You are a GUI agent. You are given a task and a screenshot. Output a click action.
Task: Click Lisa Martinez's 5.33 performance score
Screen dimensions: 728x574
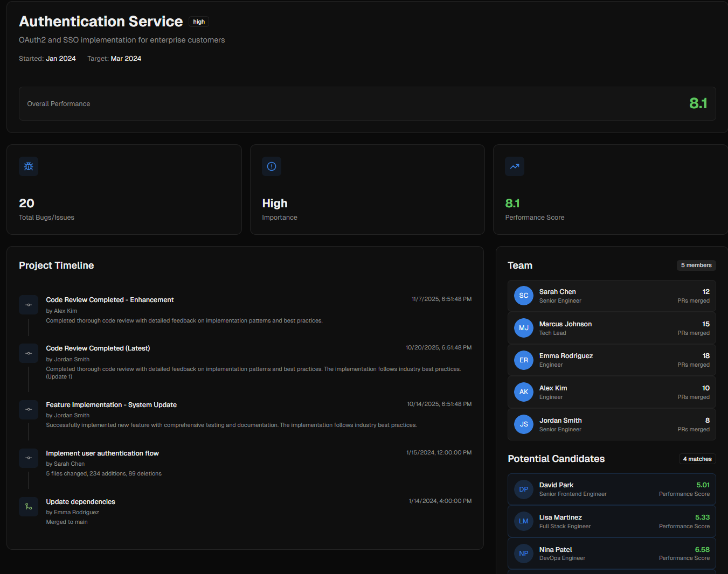click(702, 517)
